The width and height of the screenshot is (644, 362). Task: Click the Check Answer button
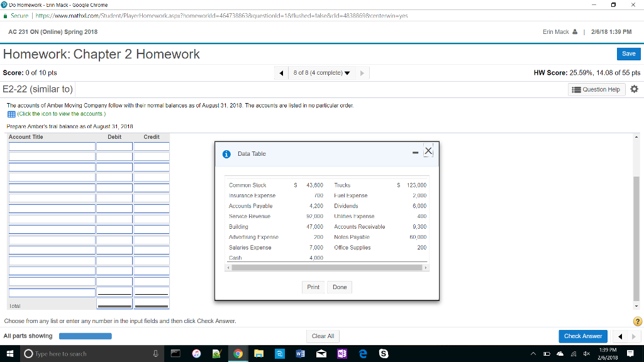(x=582, y=336)
